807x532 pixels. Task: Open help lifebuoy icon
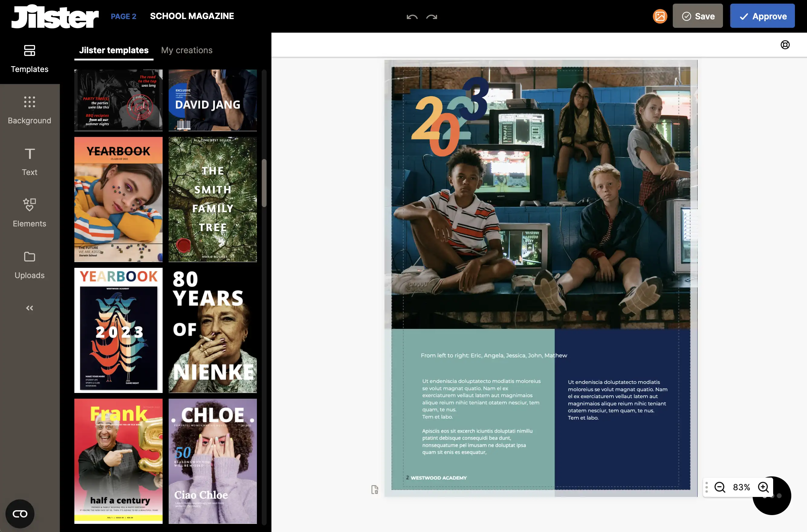pos(785,45)
